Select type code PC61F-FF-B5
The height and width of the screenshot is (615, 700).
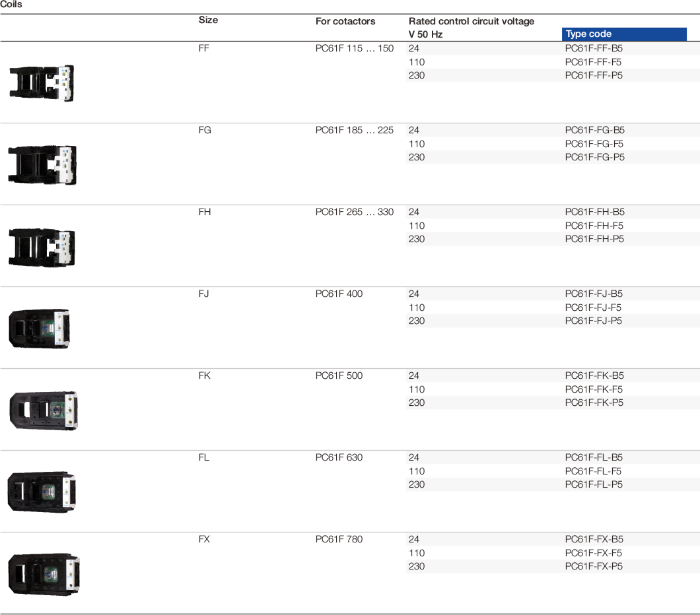click(x=594, y=48)
